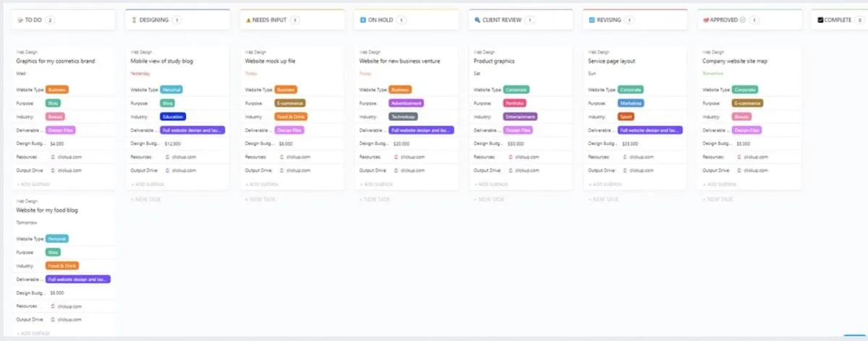The width and height of the screenshot is (868, 341).
Task: Open the Technology industry dropdown tag
Action: [x=403, y=117]
